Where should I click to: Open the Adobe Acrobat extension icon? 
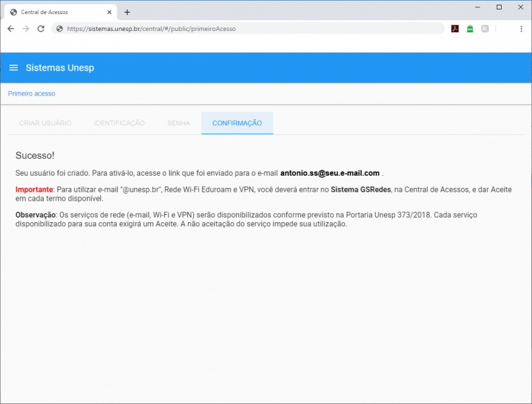pos(455,29)
